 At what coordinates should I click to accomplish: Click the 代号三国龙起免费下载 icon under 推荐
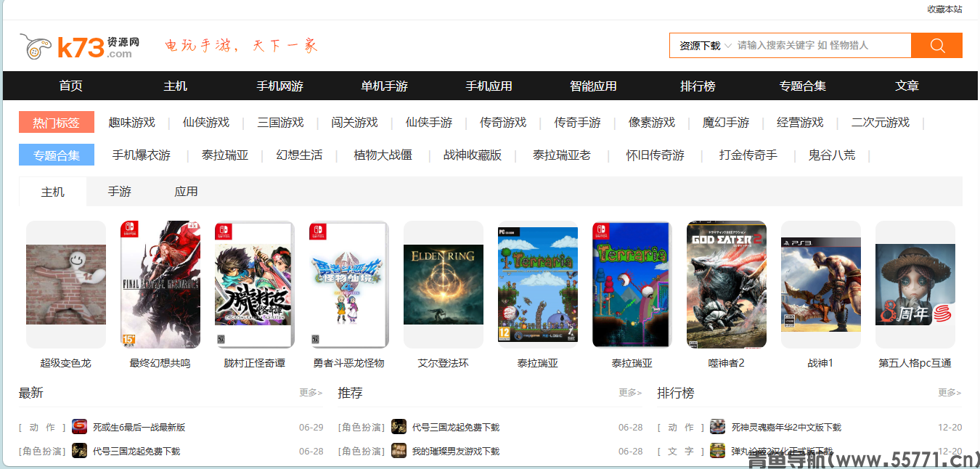click(x=399, y=427)
